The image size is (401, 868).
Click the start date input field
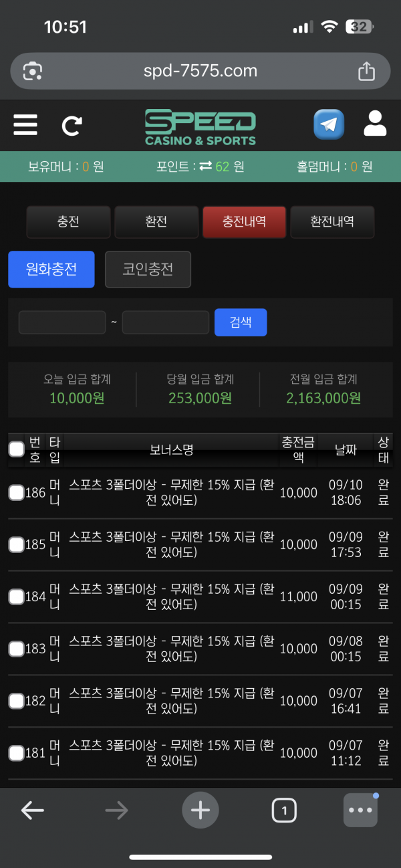coord(62,322)
